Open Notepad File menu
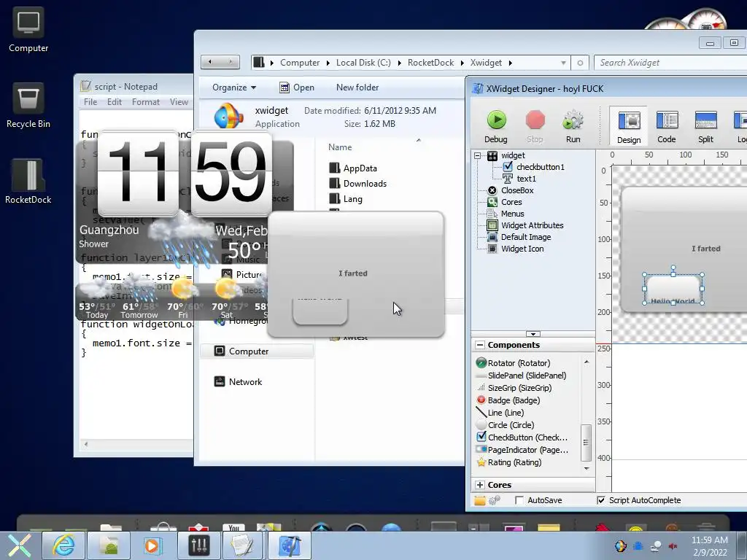747x560 pixels. coord(90,102)
